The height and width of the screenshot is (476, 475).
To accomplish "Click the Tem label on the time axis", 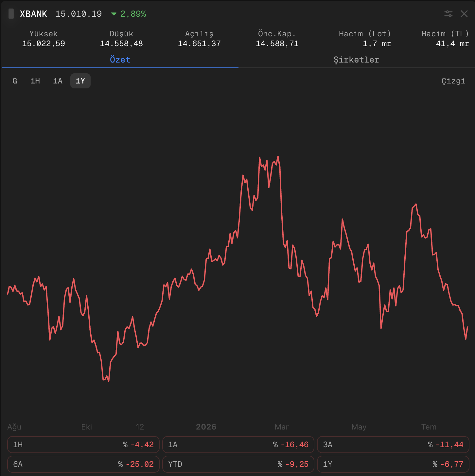I will [429, 427].
